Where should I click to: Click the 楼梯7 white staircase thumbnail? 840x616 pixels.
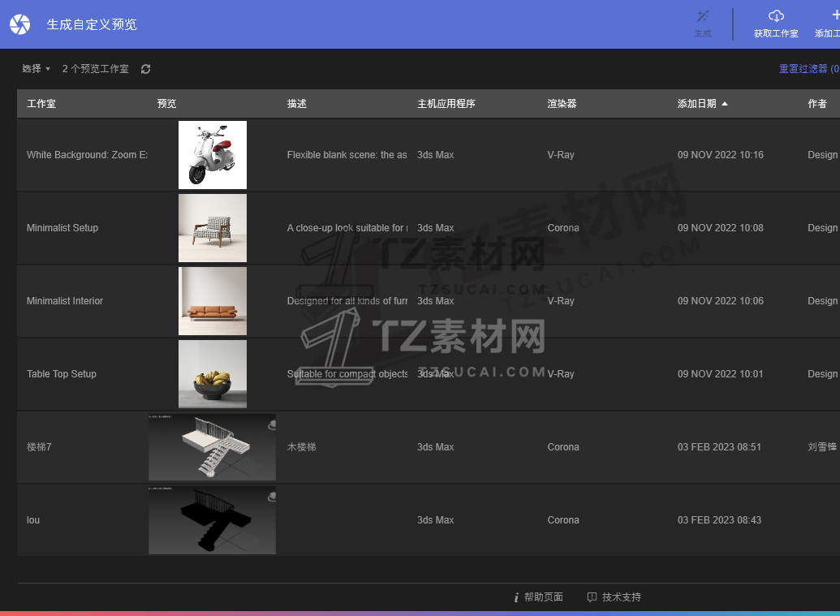[x=212, y=446]
